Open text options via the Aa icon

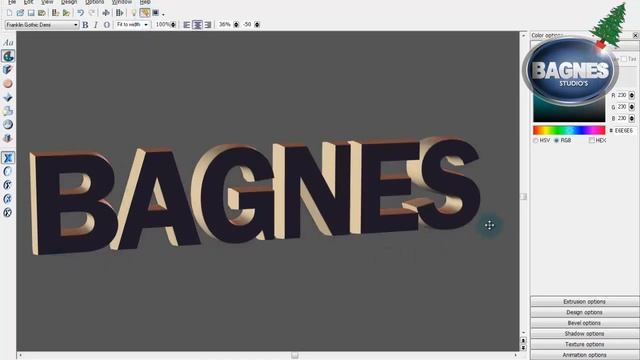pos(8,42)
